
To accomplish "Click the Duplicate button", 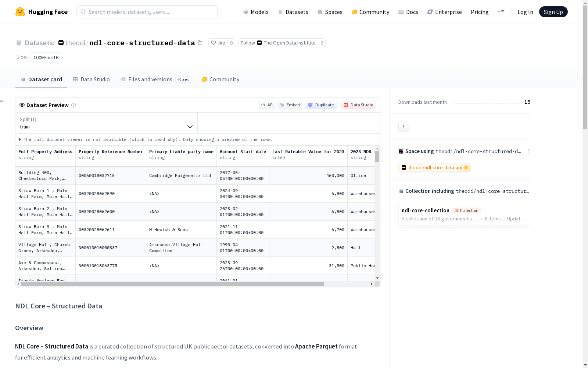I will coord(321,105).
